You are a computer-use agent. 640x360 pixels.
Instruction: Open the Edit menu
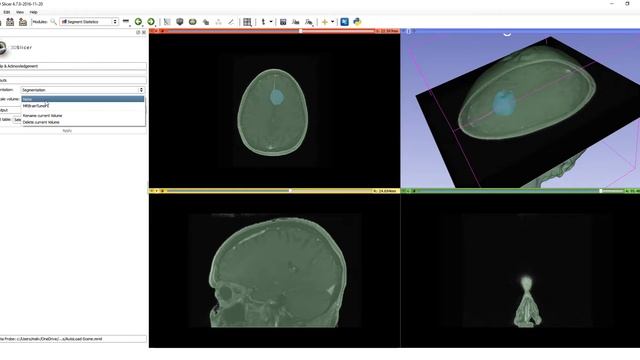pyautogui.click(x=7, y=12)
